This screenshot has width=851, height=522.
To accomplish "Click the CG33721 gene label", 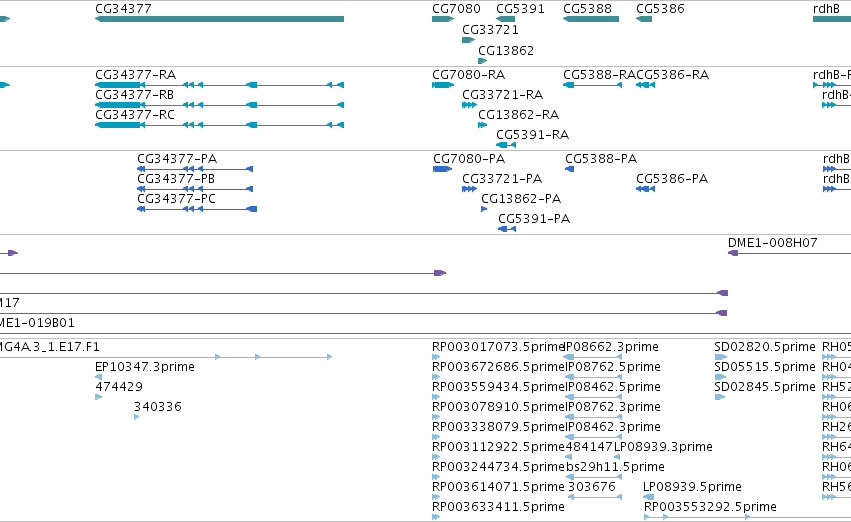I will [x=490, y=29].
